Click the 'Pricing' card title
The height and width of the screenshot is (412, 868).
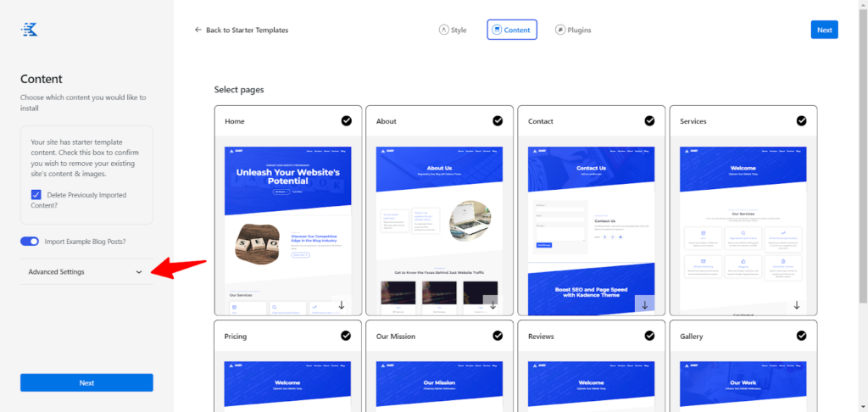pos(236,337)
